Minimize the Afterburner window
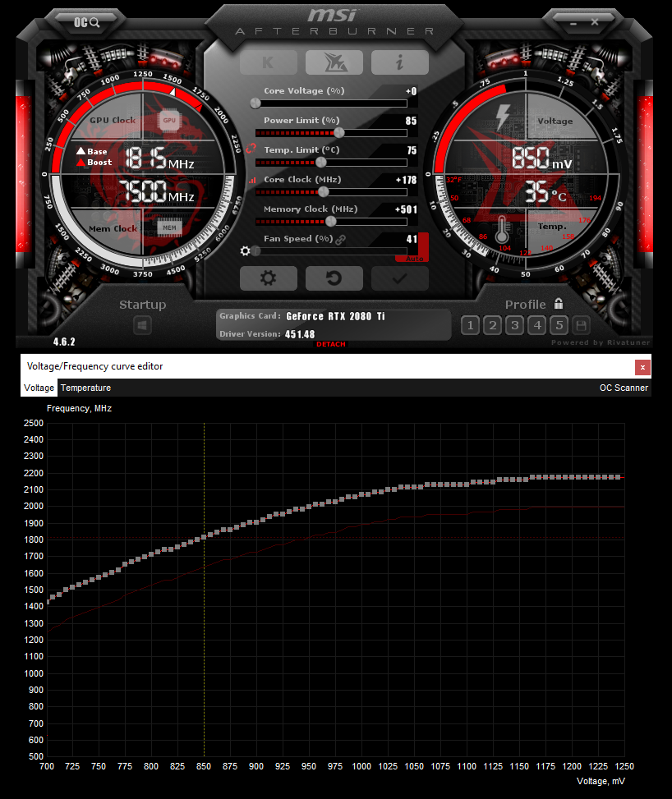The image size is (672, 799). pyautogui.click(x=573, y=23)
